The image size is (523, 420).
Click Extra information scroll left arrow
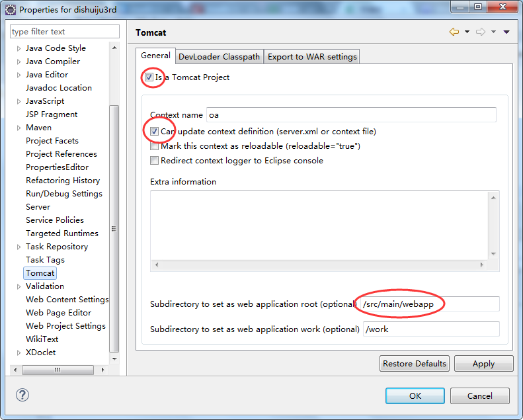tap(157, 265)
